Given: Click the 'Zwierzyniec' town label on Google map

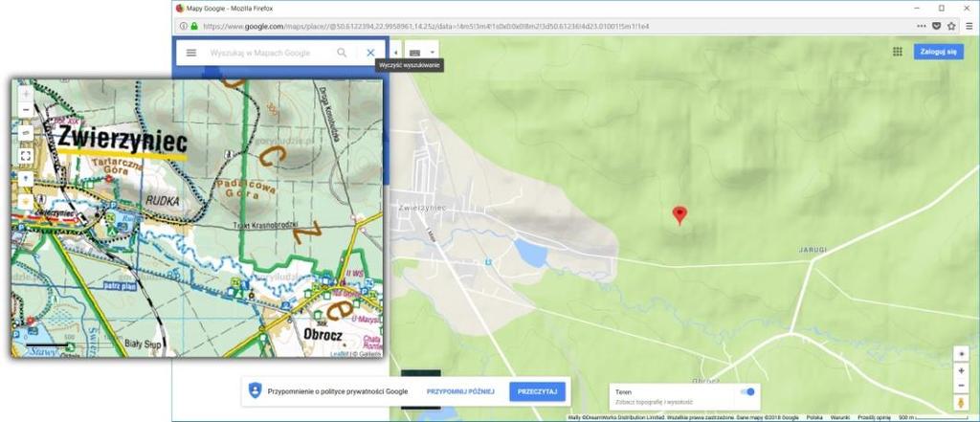Looking at the screenshot, I should coord(422,208).
